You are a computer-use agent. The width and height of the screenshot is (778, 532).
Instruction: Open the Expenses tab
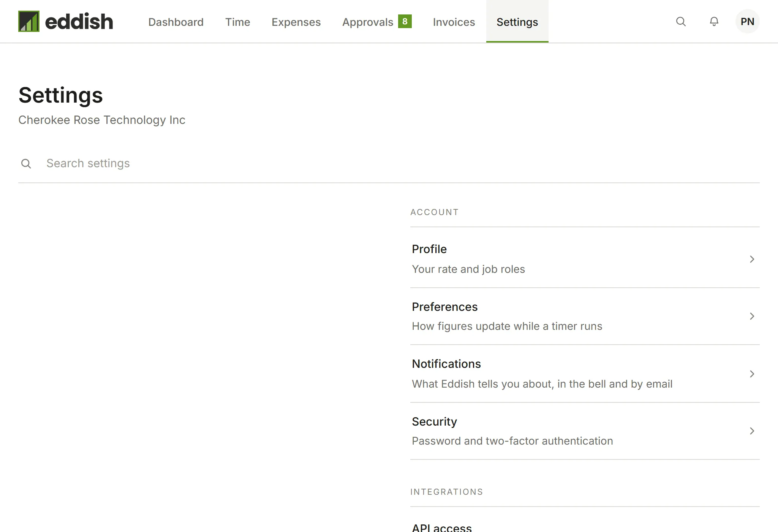tap(296, 22)
